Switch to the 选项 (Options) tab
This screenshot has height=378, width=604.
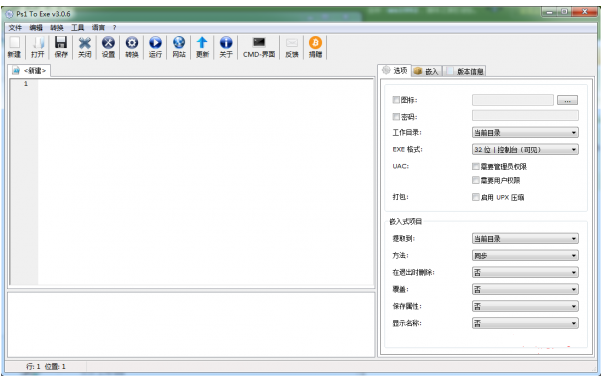click(x=394, y=71)
